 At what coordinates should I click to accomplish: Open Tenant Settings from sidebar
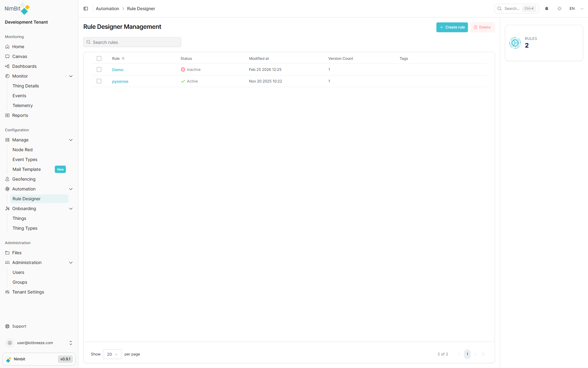tap(28, 292)
